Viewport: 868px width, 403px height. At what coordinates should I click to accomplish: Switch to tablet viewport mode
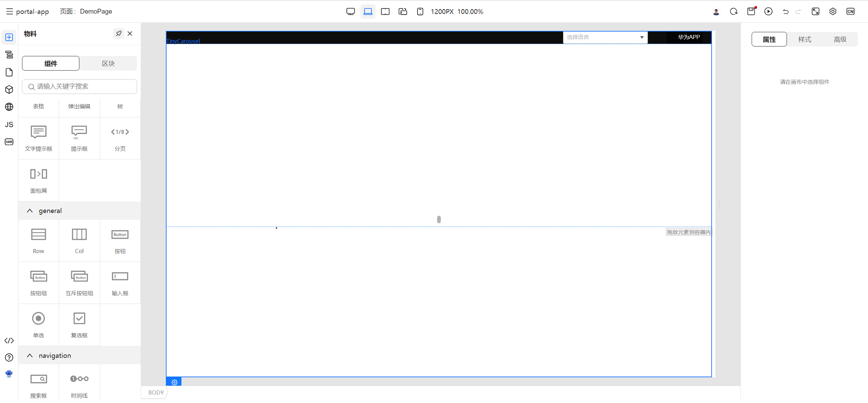[x=385, y=12]
